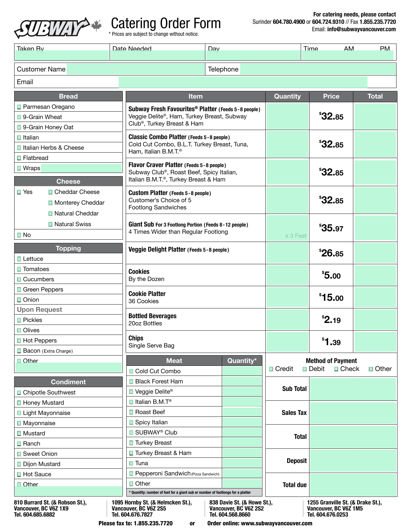
Task: Click Black Forest Ham quantity field
Action: [242, 381]
